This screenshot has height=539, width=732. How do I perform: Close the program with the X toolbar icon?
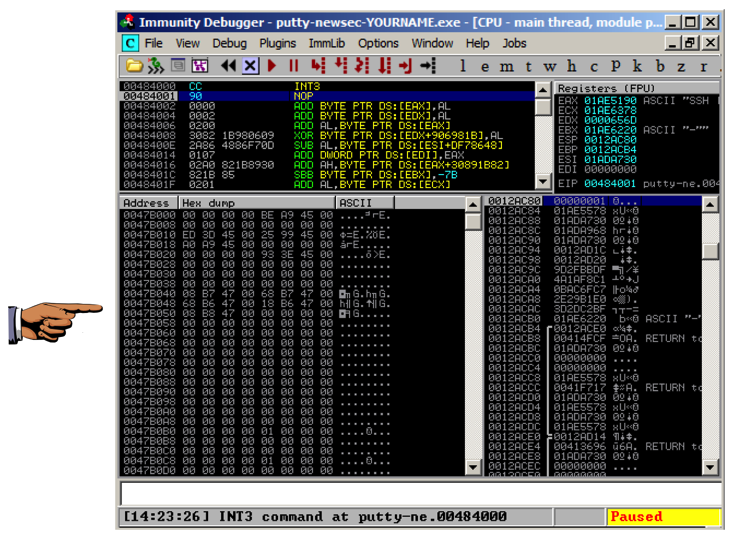(250, 66)
